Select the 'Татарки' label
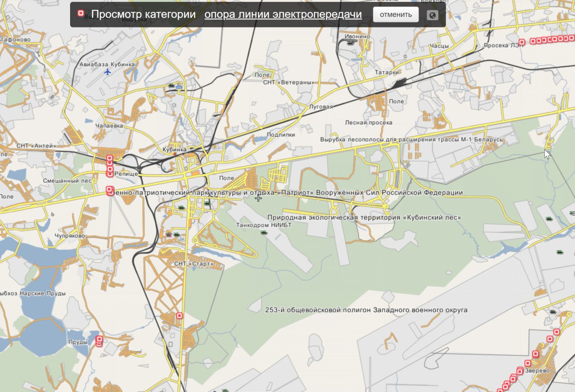The width and height of the screenshot is (575, 392). tap(388, 72)
